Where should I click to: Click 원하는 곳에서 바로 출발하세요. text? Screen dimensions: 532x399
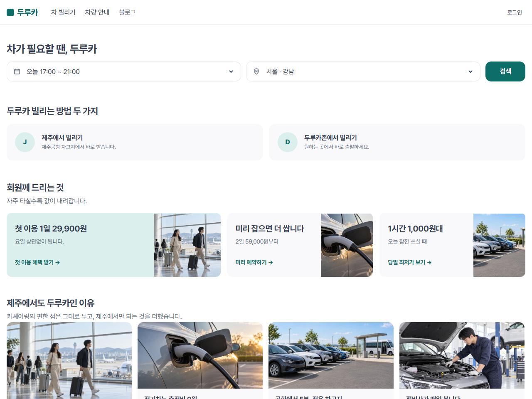click(337, 147)
